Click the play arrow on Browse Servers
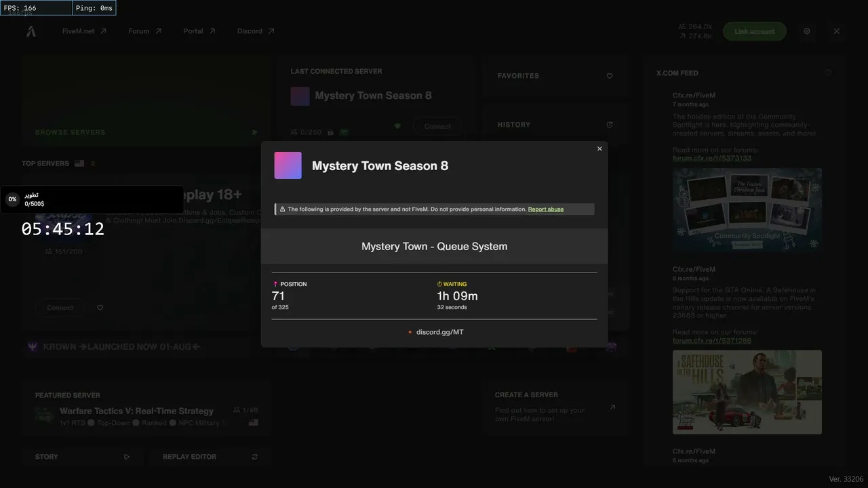 click(x=255, y=132)
